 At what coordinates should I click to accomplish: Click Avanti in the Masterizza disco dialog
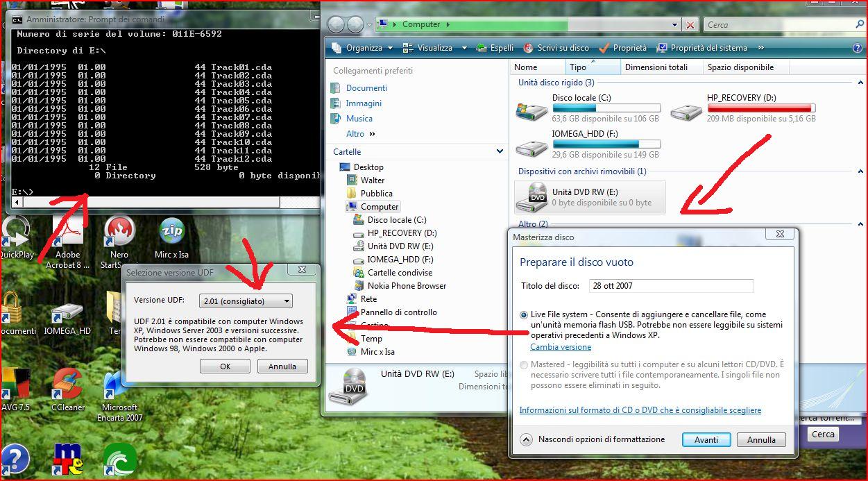706,440
